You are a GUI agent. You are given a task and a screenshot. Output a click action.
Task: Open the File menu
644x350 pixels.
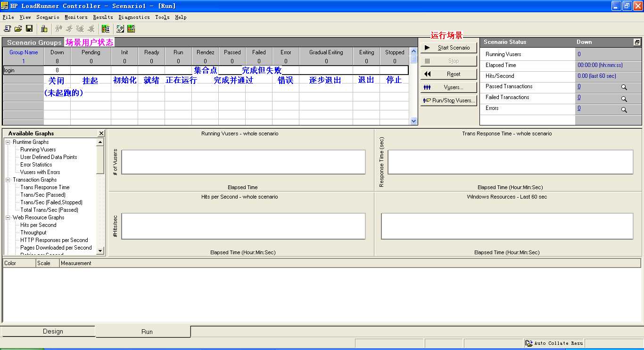8,17
